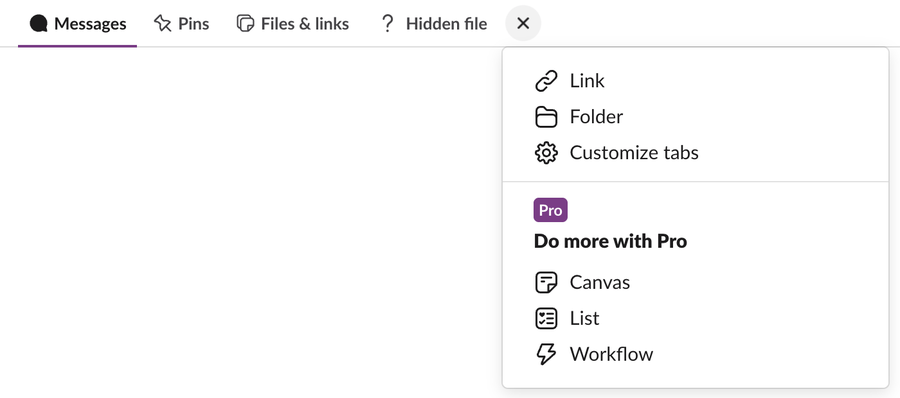Open the Messages tab
The width and height of the screenshot is (900, 398).
pyautogui.click(x=77, y=24)
